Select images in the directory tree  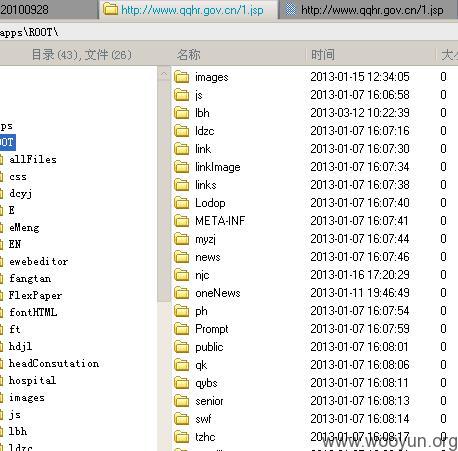(27, 398)
